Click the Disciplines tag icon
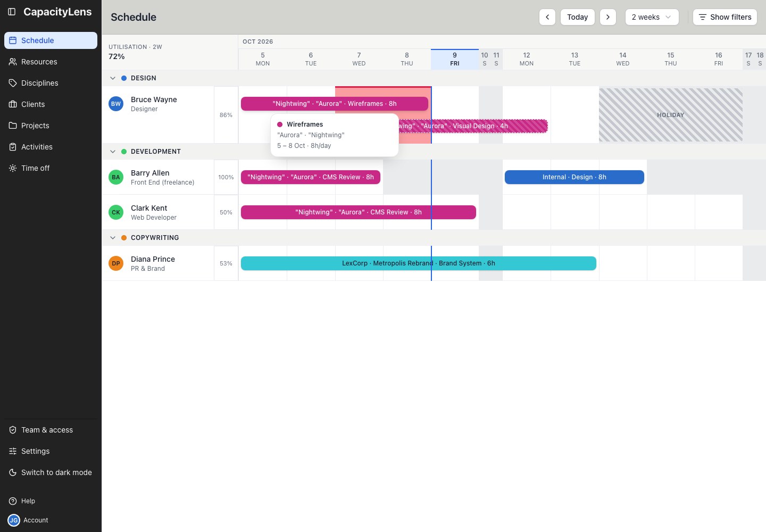 (13, 83)
